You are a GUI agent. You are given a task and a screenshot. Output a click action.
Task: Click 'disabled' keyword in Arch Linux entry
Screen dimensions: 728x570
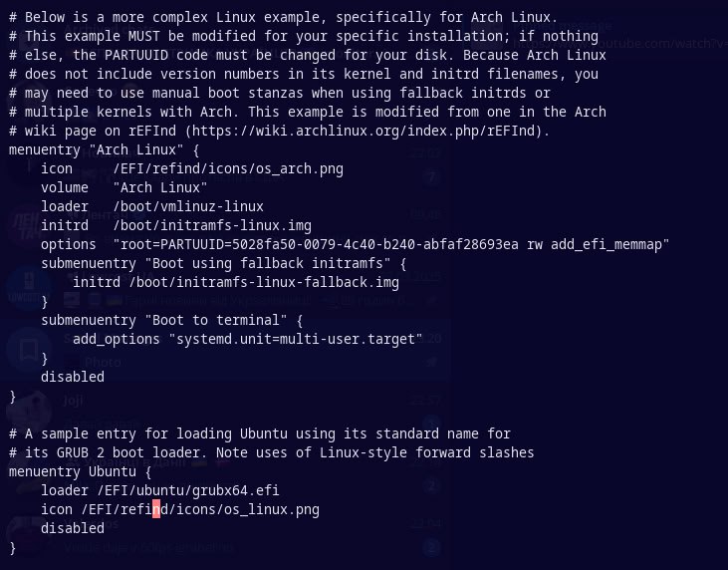(x=73, y=377)
